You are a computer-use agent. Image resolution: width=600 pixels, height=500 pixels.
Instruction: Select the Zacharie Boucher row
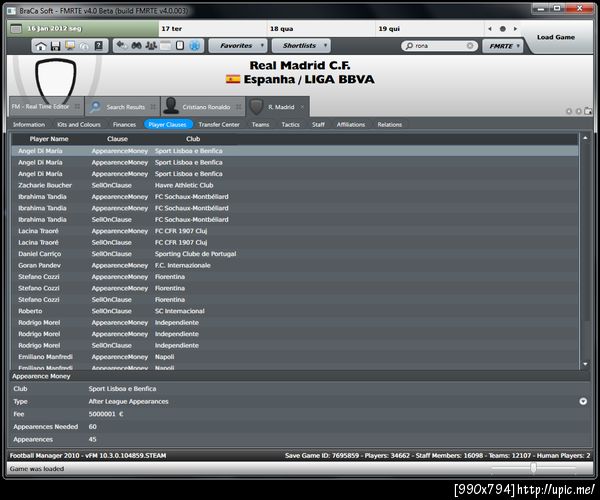pyautogui.click(x=295, y=185)
